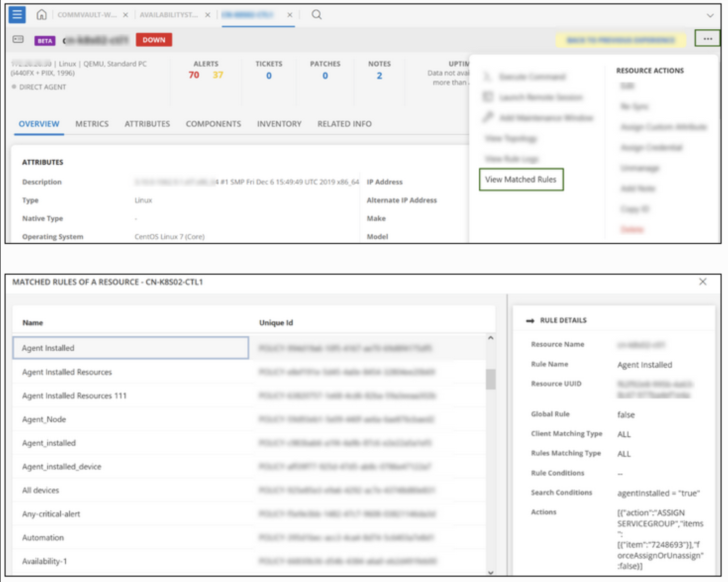The image size is (728, 582).
Task: Switch to the Metrics tab
Action: click(x=92, y=124)
